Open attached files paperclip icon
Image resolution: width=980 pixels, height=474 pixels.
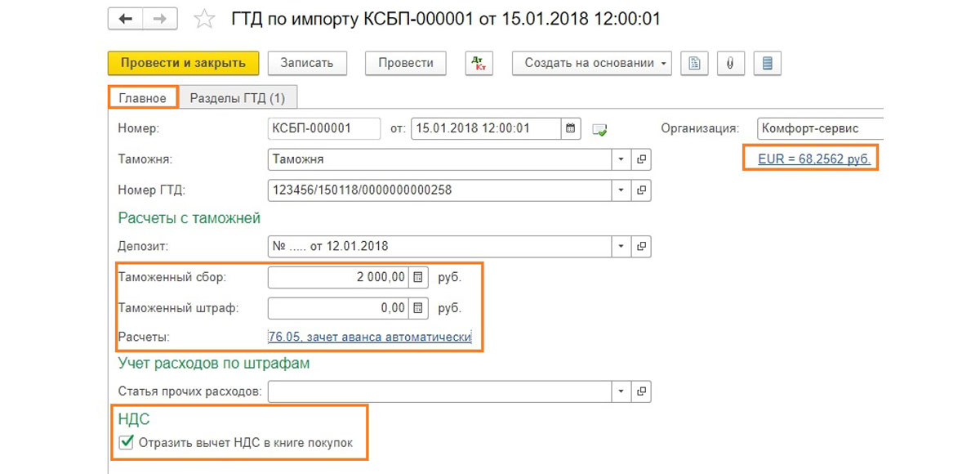730,63
